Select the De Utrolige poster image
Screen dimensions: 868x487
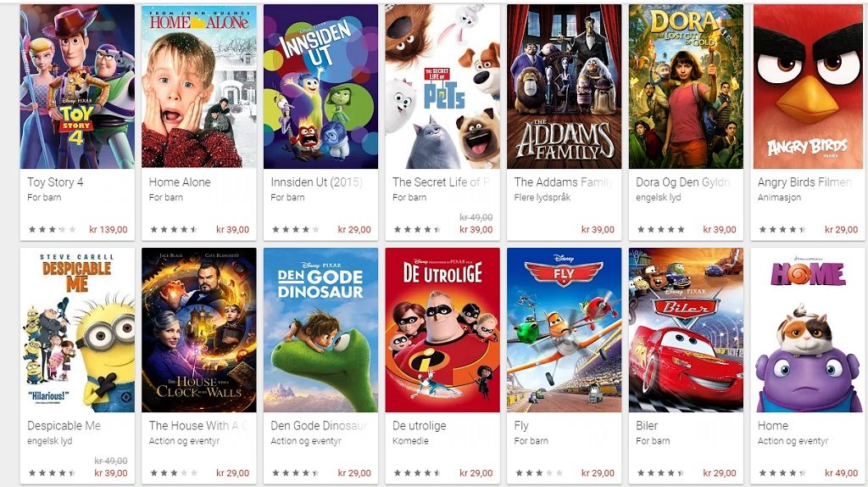442,330
